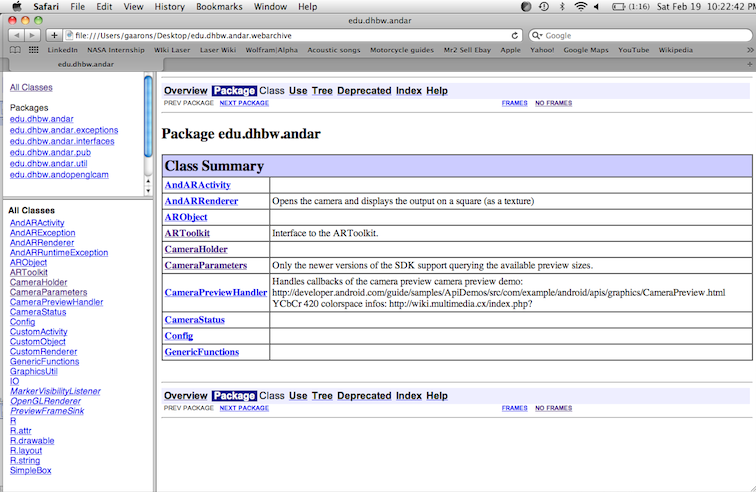
Task: Open the CameraPreviewHandler class summary link
Action: (215, 292)
